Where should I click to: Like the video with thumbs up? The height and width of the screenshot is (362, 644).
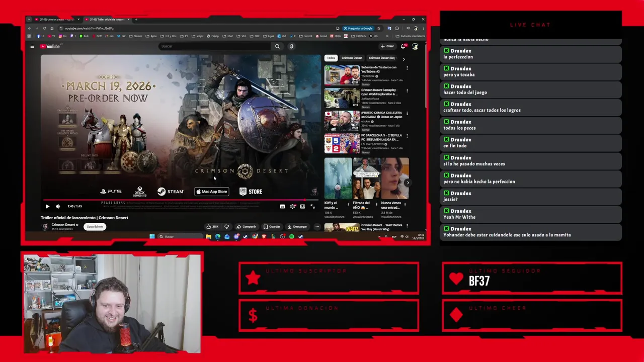(x=212, y=227)
